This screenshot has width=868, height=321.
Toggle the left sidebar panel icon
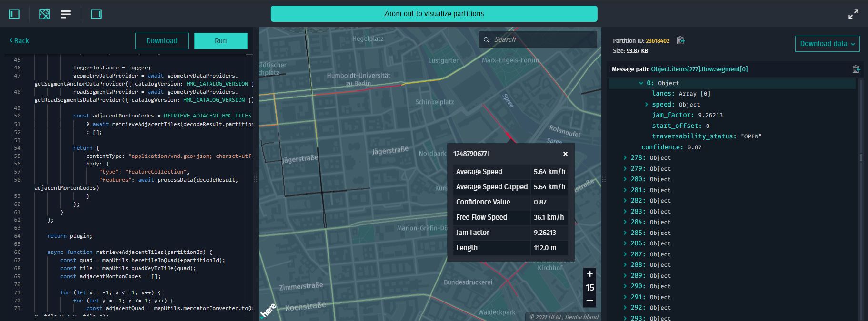14,14
